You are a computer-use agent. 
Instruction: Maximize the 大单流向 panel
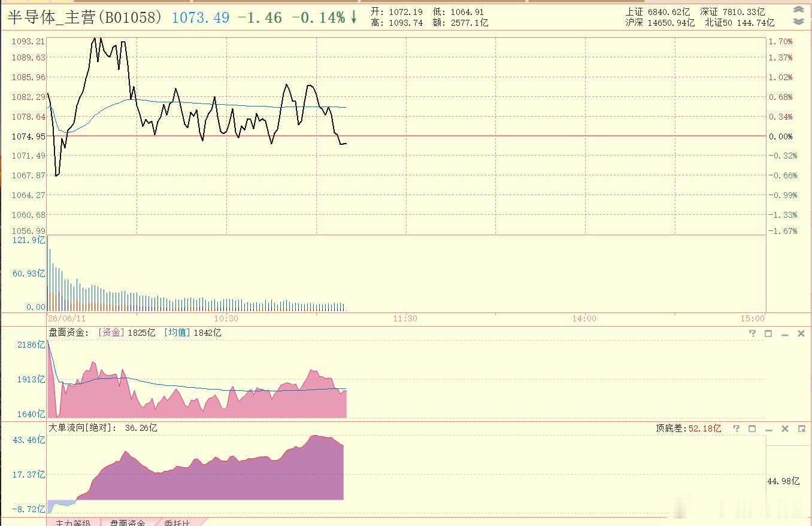752,428
